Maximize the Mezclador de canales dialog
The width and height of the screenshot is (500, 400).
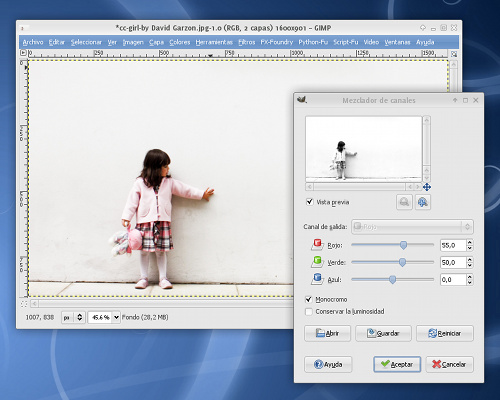pyautogui.click(x=465, y=100)
